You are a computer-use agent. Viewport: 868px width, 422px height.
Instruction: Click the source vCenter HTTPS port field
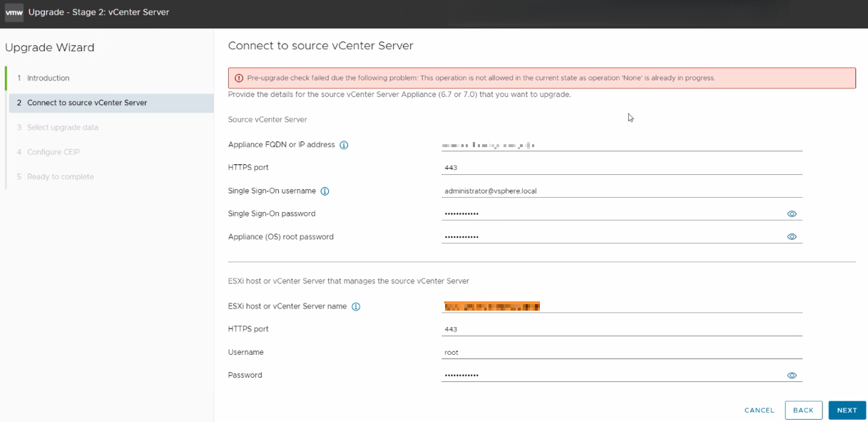(622, 168)
